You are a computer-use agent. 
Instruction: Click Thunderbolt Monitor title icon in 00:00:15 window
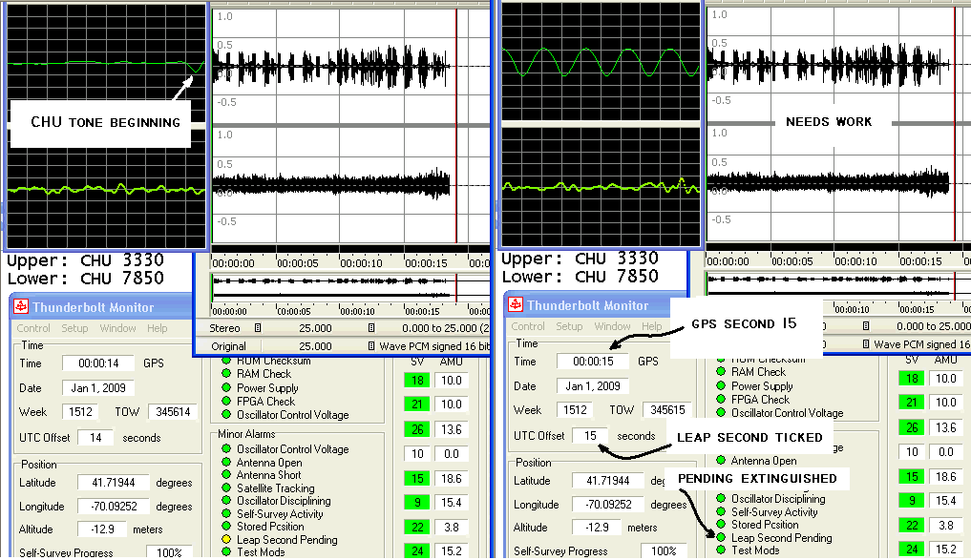[x=516, y=304]
